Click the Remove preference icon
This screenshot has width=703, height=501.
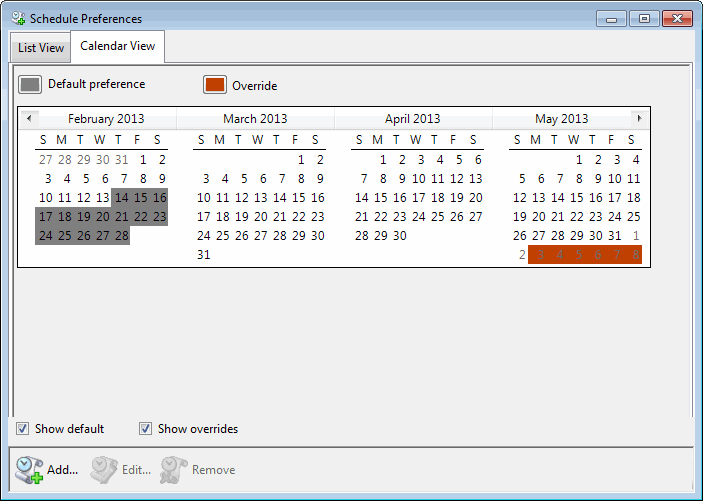point(174,468)
